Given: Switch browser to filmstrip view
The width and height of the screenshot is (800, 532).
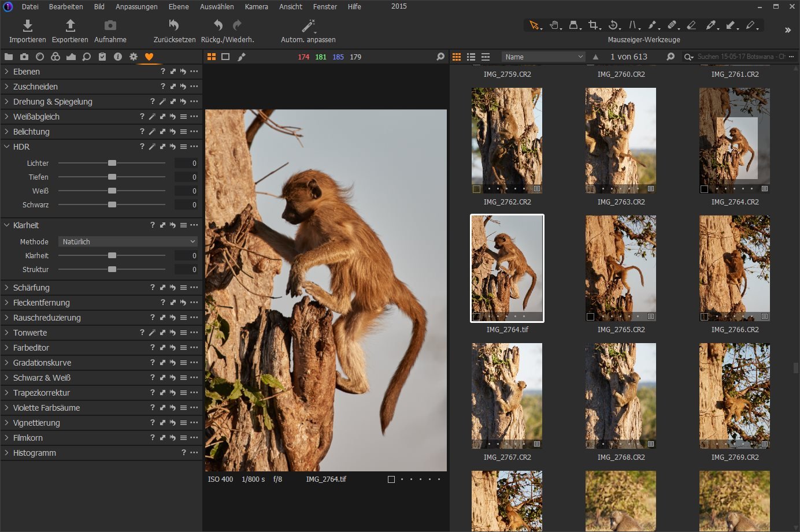Looking at the screenshot, I should 486,57.
